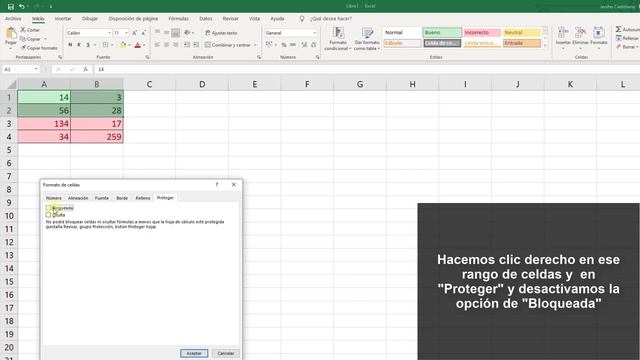Select cell containing 259

click(97, 137)
